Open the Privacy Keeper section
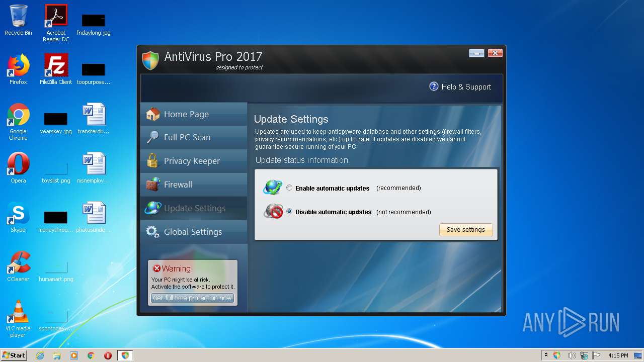 tap(194, 161)
